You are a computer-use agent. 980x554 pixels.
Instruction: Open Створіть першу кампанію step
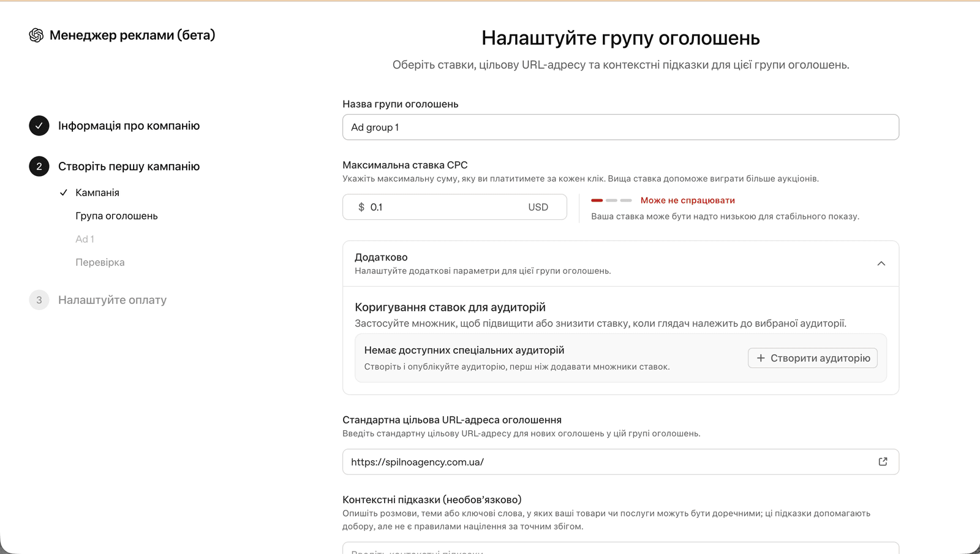[129, 166]
